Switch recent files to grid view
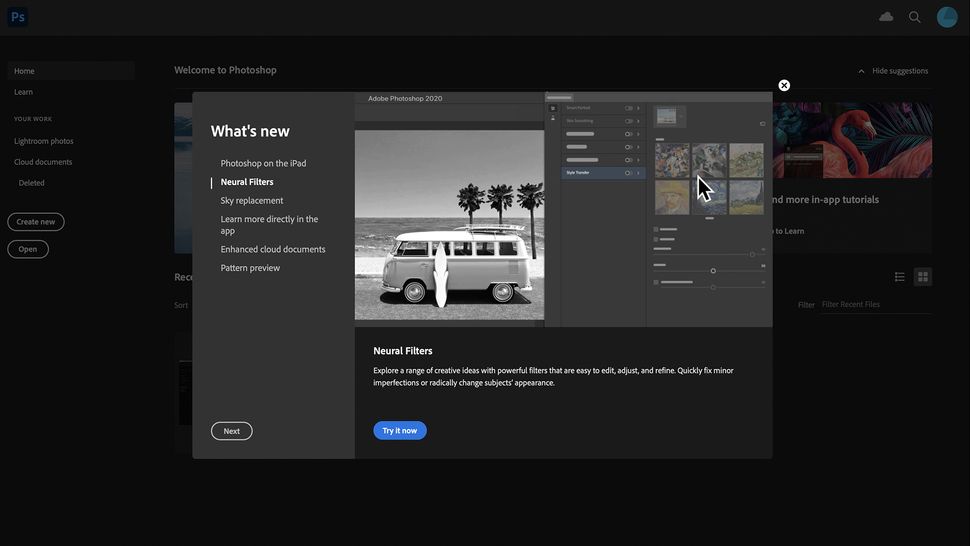Image resolution: width=970 pixels, height=546 pixels. (x=922, y=277)
